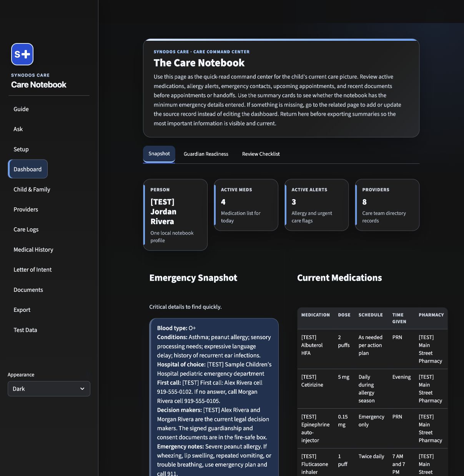Select the Snapshot tab
The image size is (464, 476).
pos(159,154)
